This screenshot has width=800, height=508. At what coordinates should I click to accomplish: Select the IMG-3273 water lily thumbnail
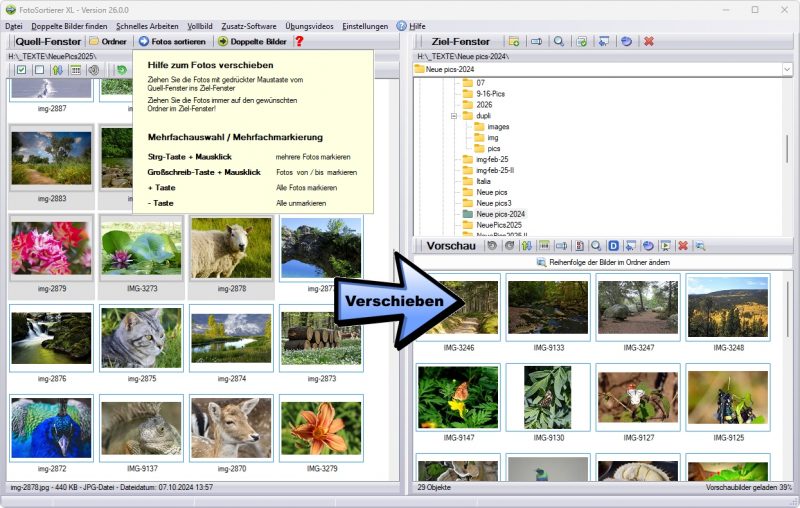(x=141, y=248)
